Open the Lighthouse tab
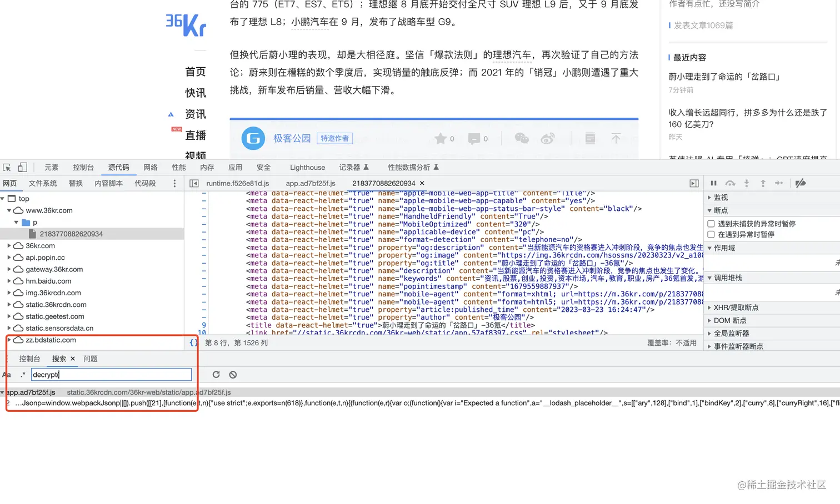 (x=307, y=167)
